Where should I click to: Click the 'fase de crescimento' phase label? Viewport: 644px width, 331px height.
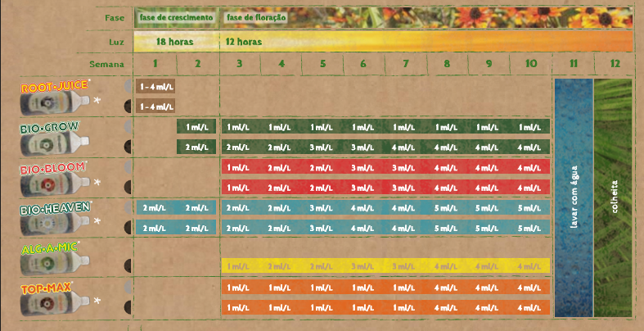tap(176, 17)
